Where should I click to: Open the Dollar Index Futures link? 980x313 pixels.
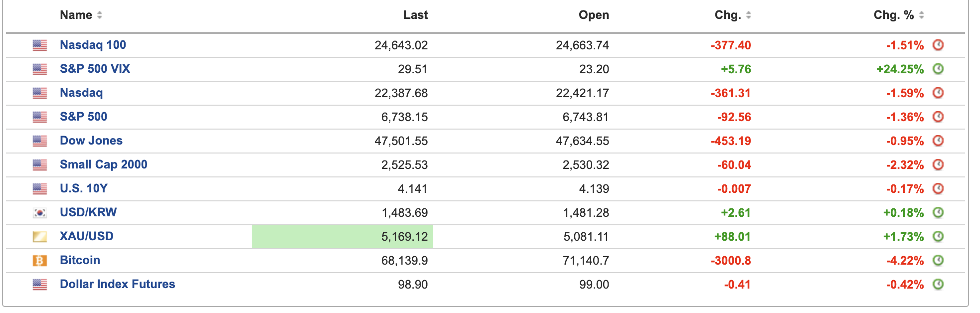coord(117,284)
